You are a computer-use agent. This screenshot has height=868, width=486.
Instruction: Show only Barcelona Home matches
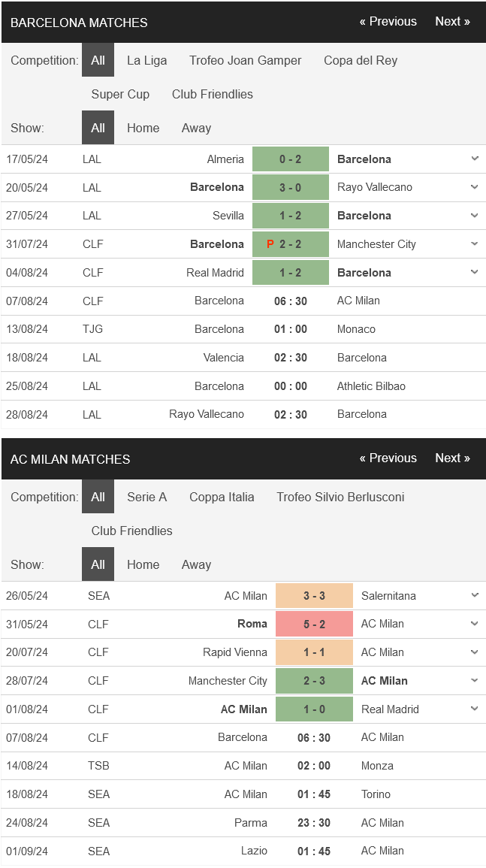(143, 129)
